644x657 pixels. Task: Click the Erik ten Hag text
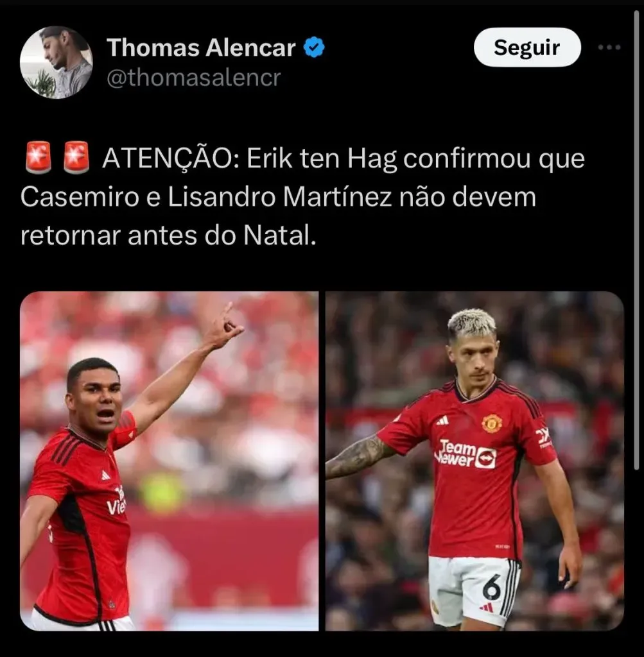tap(322, 159)
